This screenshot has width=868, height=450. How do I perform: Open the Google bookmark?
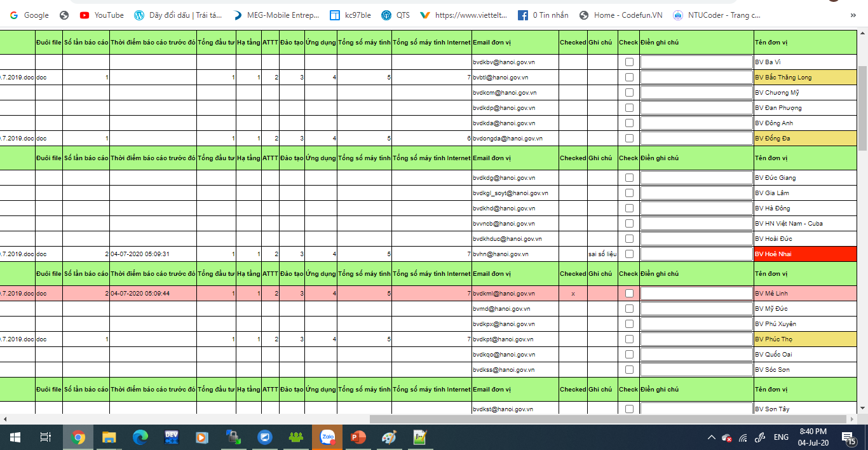[x=29, y=15]
